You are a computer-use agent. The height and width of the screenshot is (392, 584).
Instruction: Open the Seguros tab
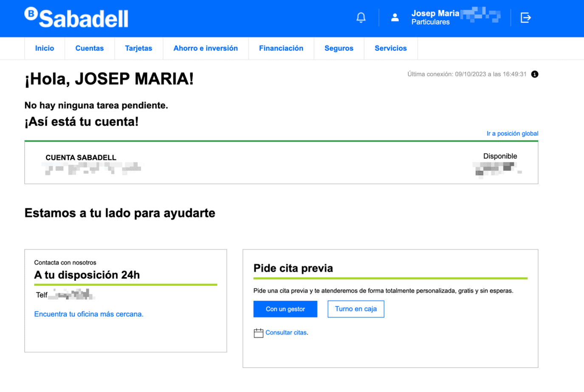(x=339, y=48)
